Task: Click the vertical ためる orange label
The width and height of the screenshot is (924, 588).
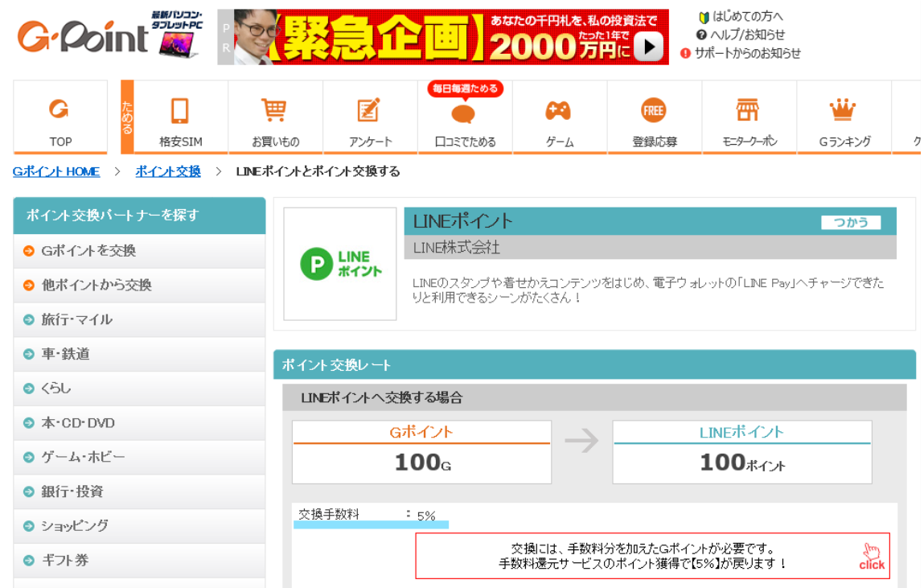Action: pyautogui.click(x=127, y=117)
